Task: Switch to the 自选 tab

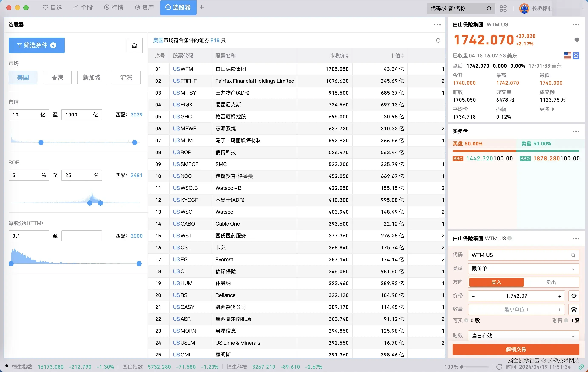Action: coord(53,8)
